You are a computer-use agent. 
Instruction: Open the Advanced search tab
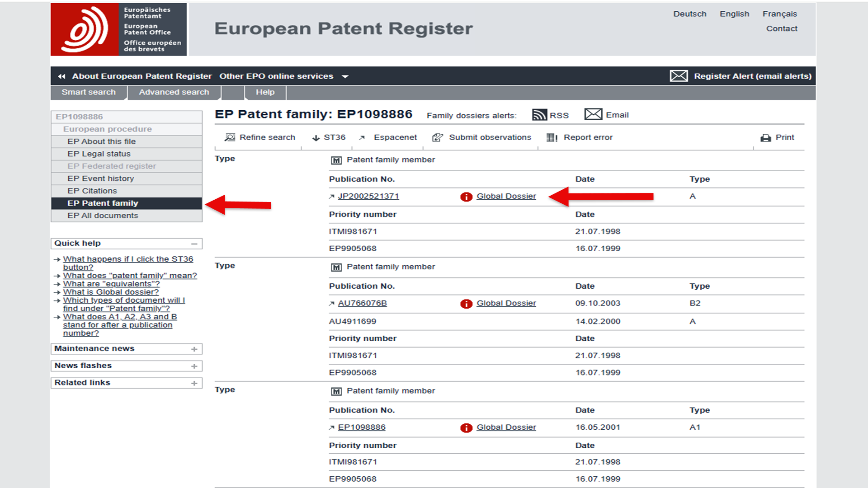pyautogui.click(x=174, y=92)
